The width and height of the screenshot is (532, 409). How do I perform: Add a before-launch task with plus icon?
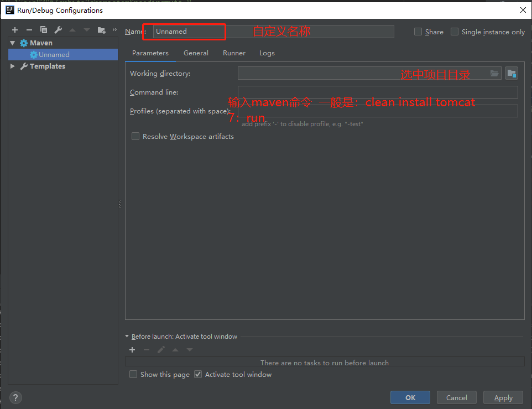coord(132,350)
